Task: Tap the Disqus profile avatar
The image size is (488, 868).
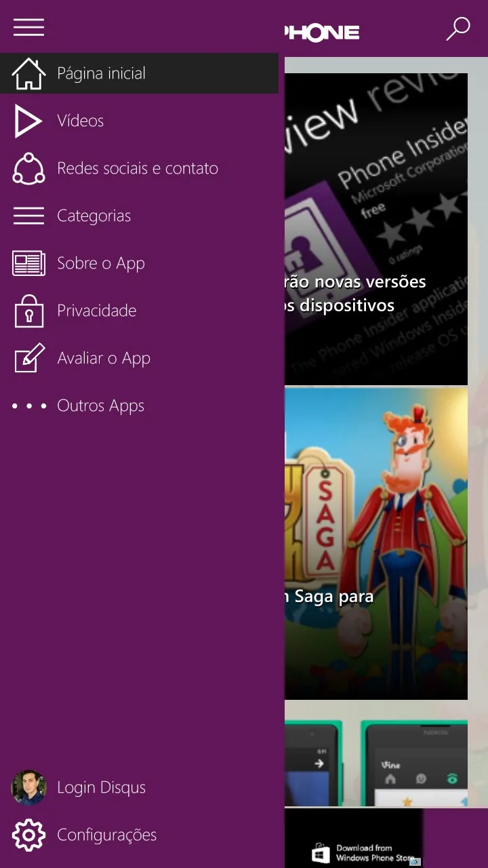Action: tap(28, 787)
